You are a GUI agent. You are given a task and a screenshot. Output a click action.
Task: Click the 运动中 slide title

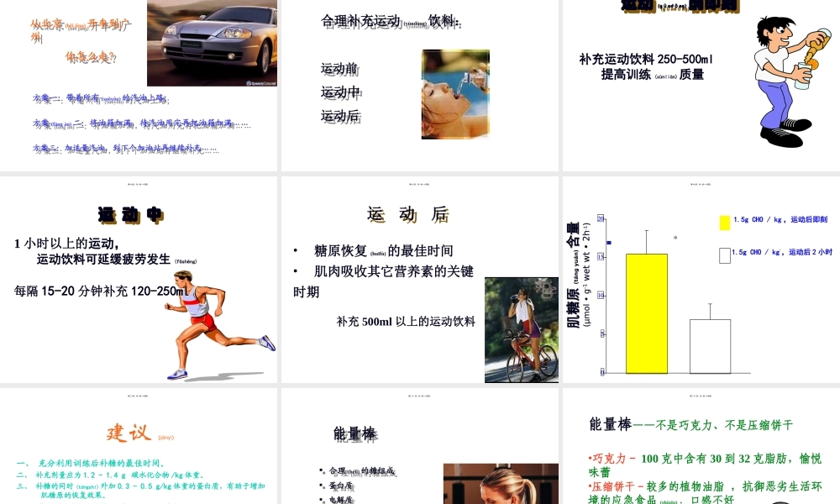coord(130,214)
